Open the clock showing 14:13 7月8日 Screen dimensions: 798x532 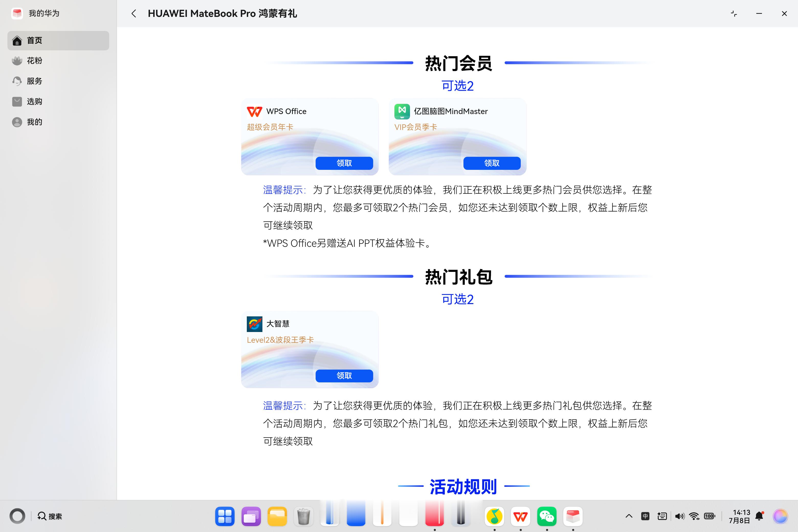[739, 516]
